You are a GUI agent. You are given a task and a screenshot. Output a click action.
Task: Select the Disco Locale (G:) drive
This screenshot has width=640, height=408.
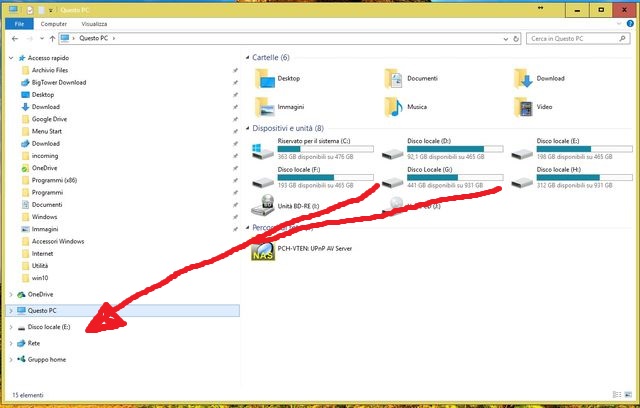(442, 177)
